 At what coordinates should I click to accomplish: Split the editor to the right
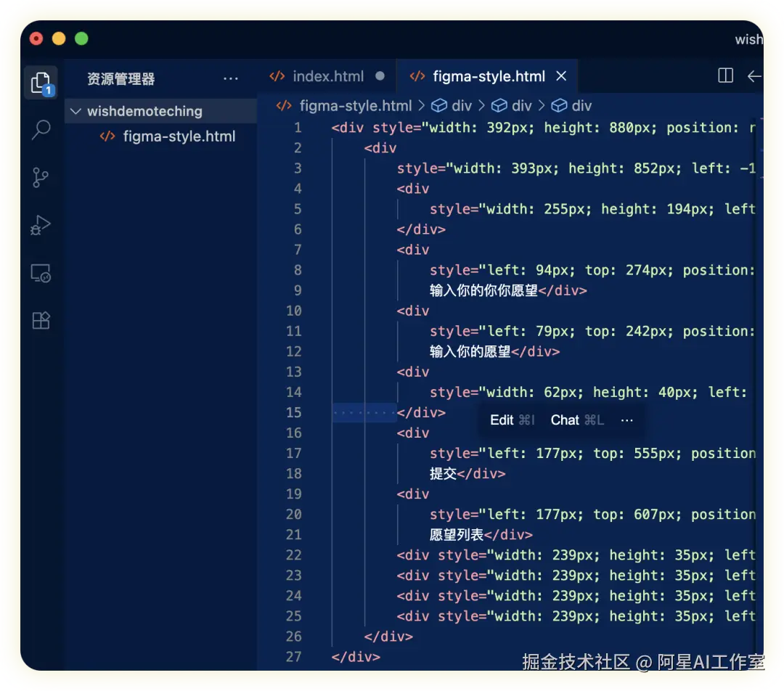(x=725, y=76)
